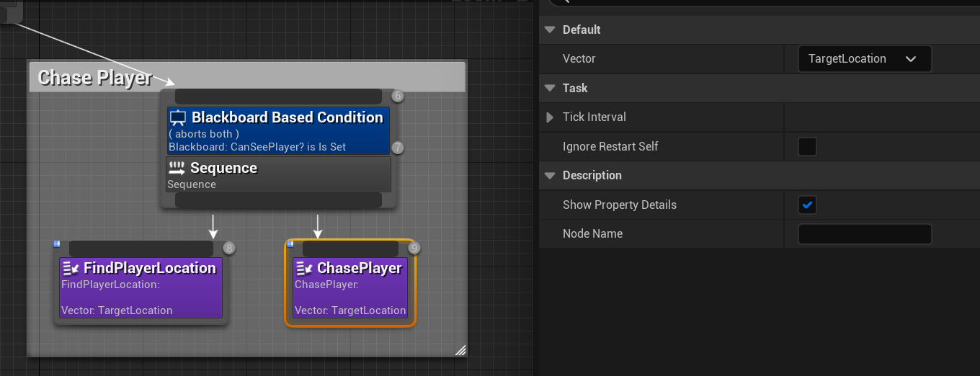Click the FindPlayerLocation task icon
The image size is (980, 376).
(71, 269)
